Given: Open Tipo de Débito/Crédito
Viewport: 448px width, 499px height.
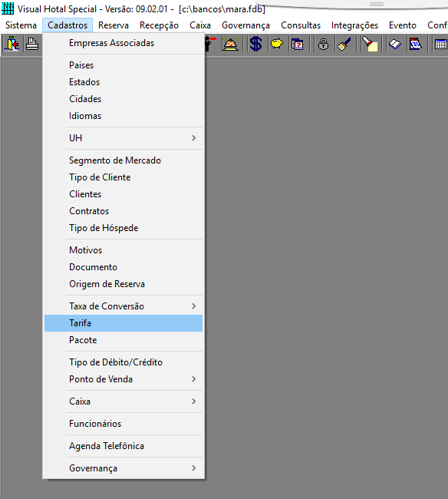Looking at the screenshot, I should pos(124,362).
